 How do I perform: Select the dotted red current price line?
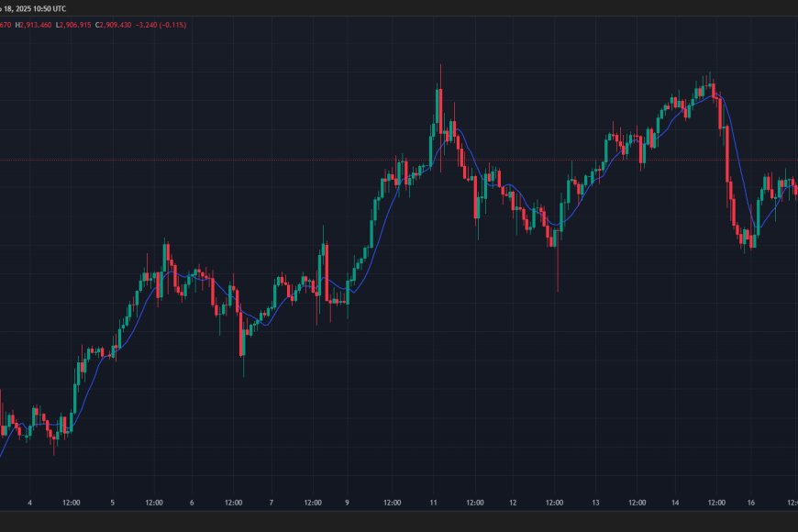pos(275,160)
